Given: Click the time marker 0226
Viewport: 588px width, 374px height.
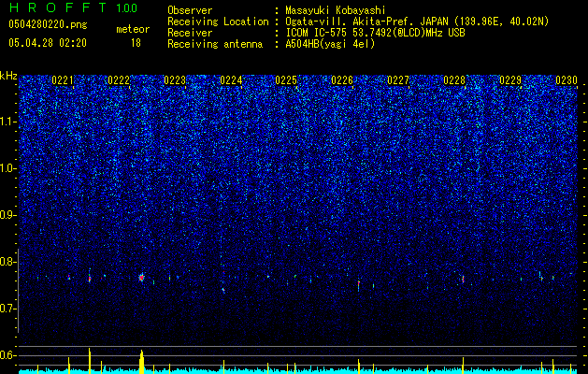Looking at the screenshot, I should (x=342, y=80).
